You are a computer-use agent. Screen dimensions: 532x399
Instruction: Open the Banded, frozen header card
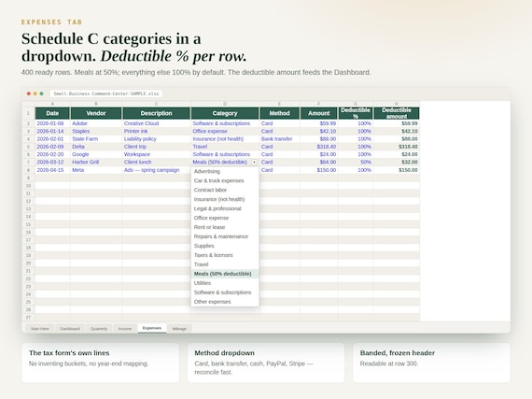[x=431, y=363]
